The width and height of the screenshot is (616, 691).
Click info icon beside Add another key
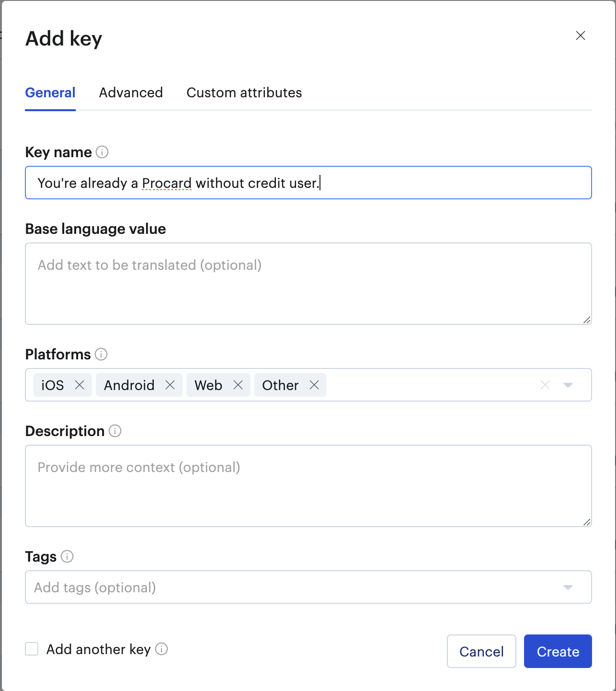click(x=161, y=649)
